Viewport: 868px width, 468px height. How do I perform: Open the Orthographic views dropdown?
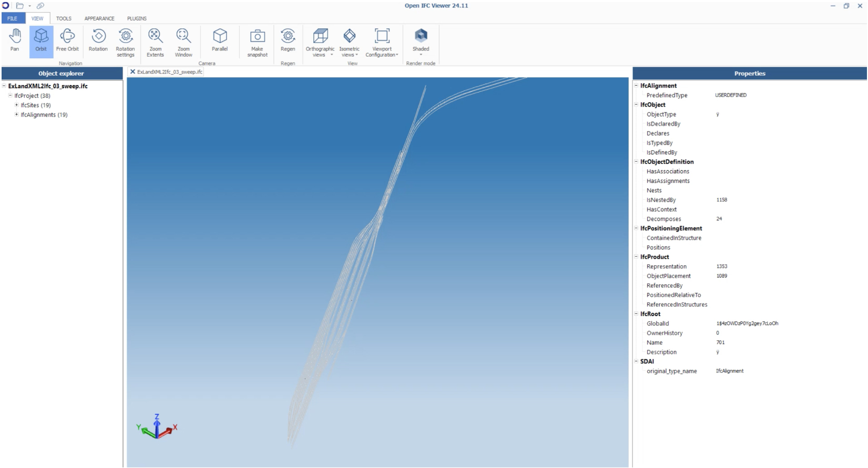click(320, 43)
